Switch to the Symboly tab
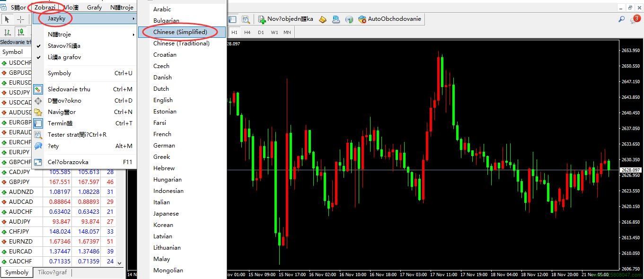The image size is (644, 279). coord(17,272)
